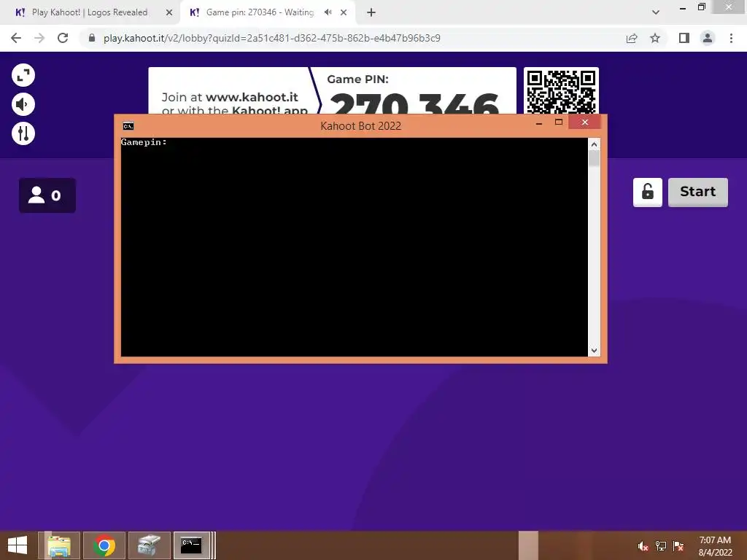Click console scrollbar down arrow
The height and width of the screenshot is (560, 747).
594,351
